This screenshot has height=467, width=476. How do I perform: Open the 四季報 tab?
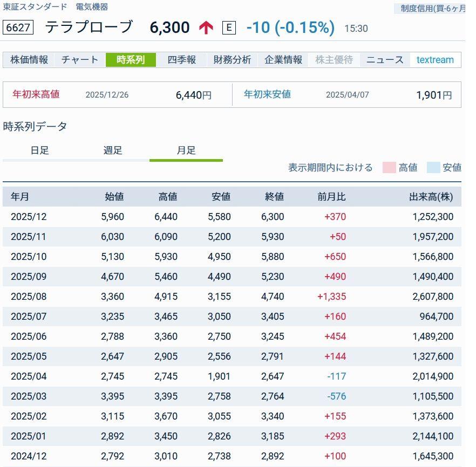click(x=181, y=60)
